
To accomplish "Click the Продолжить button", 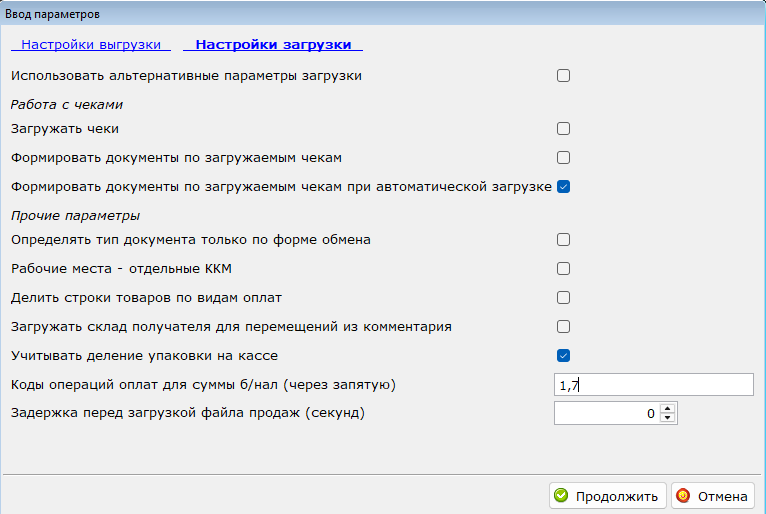I will [608, 496].
